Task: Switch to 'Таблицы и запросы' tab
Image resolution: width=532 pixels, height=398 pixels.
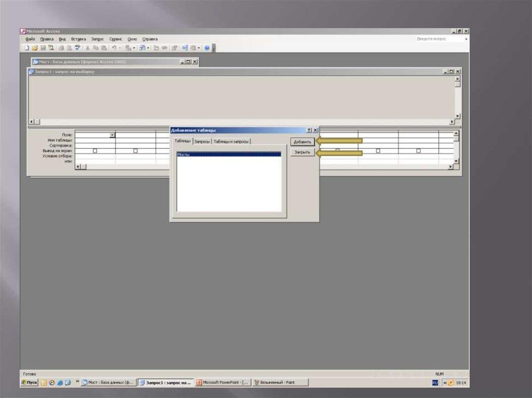Action: pos(231,141)
